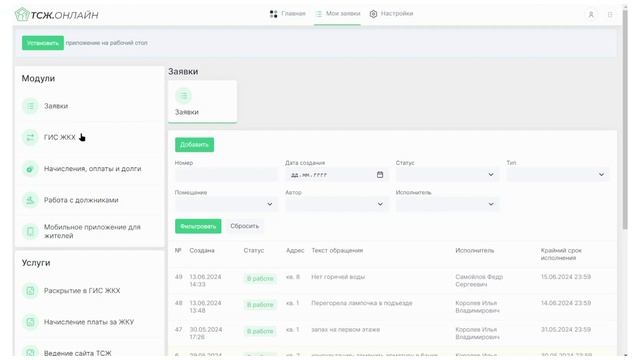Click deadline 15.06.2024 23:59
640x360 pixels.
tap(566, 277)
